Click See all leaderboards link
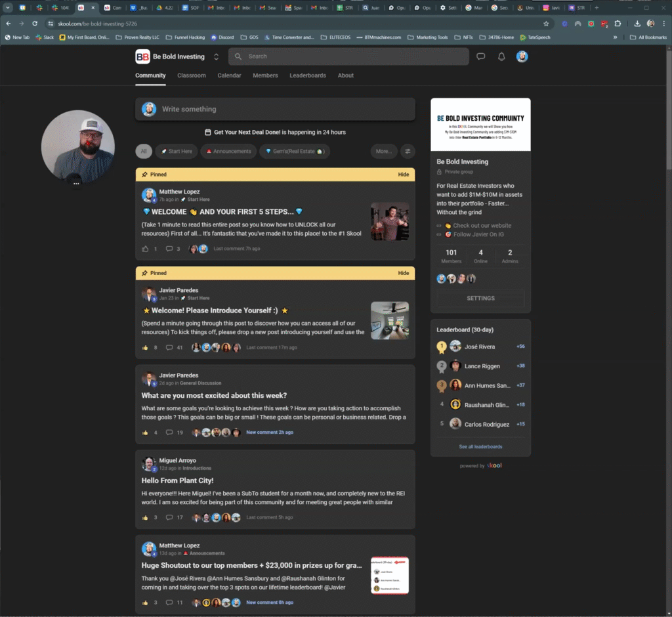Screen dimensions: 672x617 pyautogui.click(x=480, y=447)
